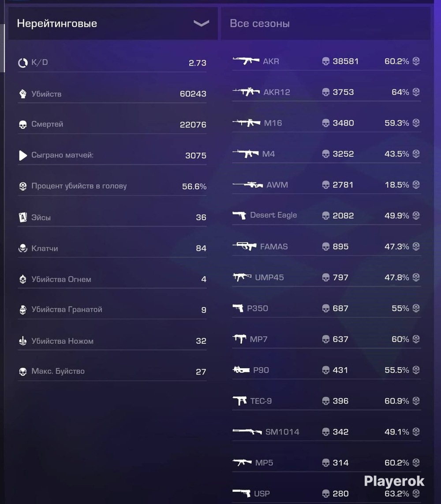Select the Нерейтинговые dropdown label
441x504 pixels.
tap(57, 23)
